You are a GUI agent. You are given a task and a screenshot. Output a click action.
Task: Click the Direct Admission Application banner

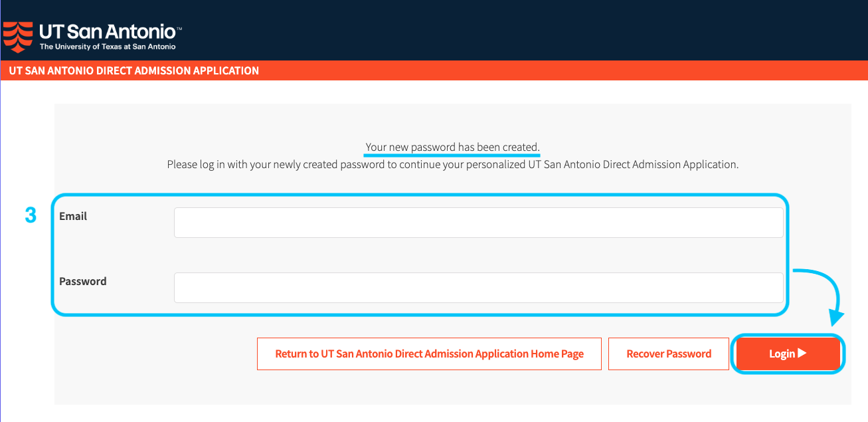point(133,70)
